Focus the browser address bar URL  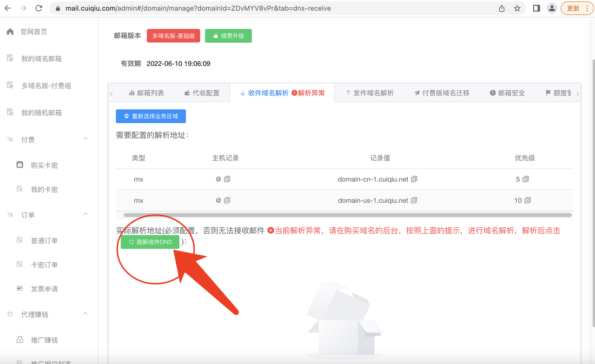198,8
